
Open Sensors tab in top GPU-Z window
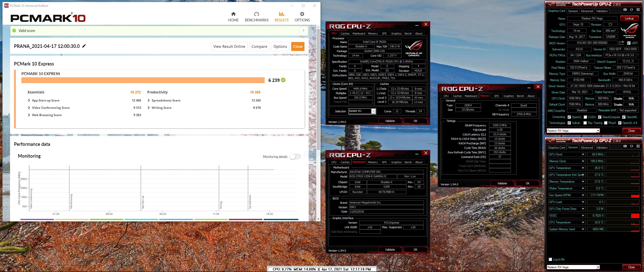pos(573,11)
